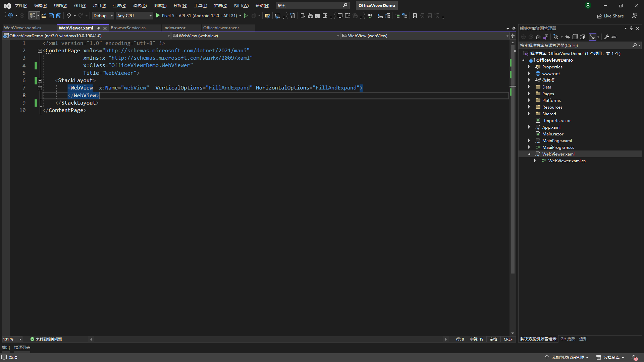Click the CRLF line ending indicator

tap(508, 339)
